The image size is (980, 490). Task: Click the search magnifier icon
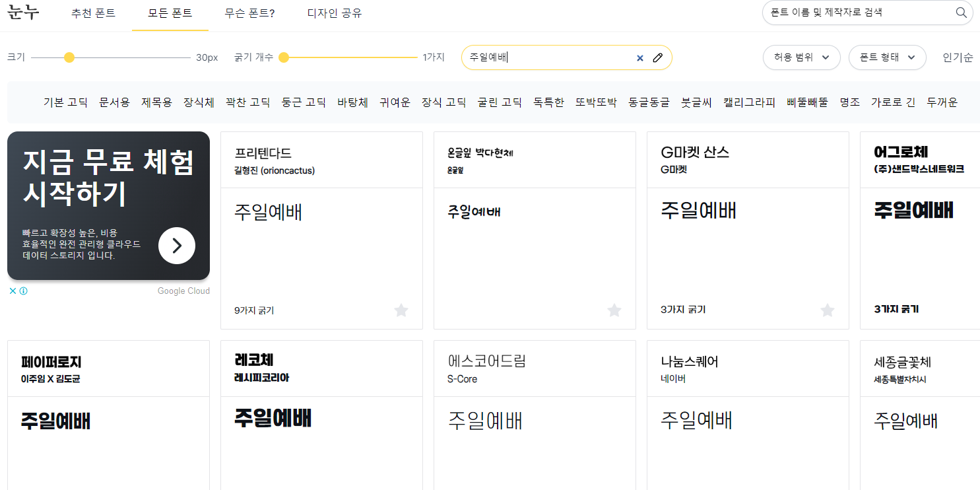click(x=961, y=13)
